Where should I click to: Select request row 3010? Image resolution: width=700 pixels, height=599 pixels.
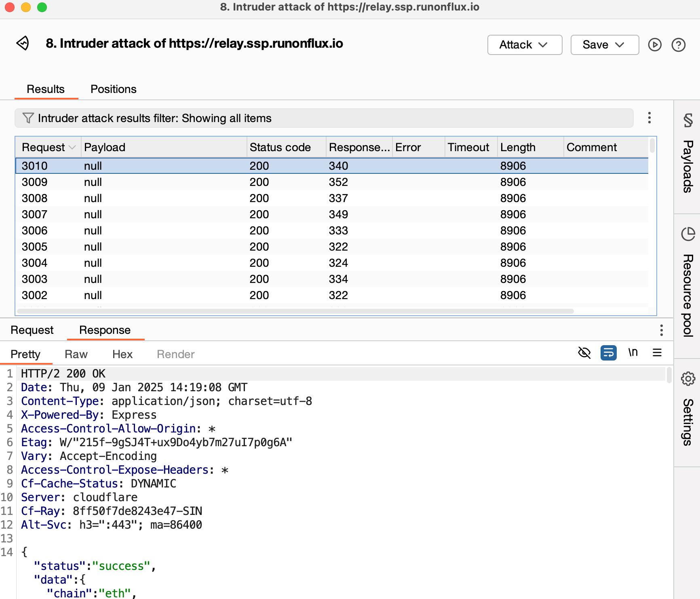coord(332,166)
